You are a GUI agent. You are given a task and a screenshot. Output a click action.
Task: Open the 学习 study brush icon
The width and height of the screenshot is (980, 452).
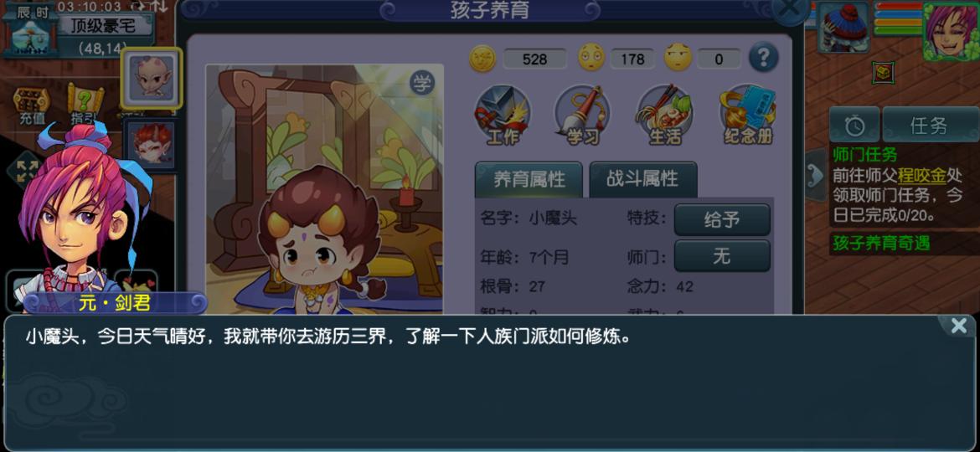pyautogui.click(x=582, y=116)
